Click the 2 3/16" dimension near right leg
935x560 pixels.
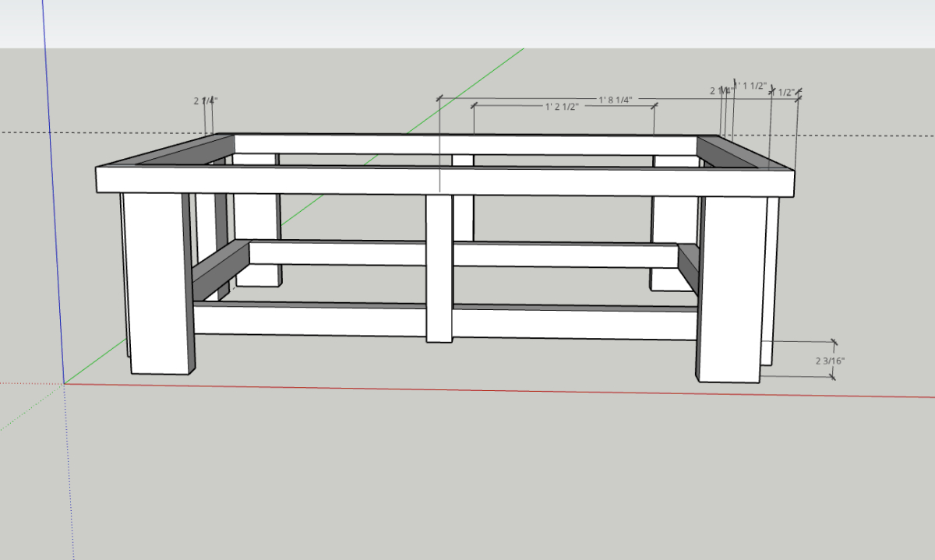pyautogui.click(x=830, y=361)
